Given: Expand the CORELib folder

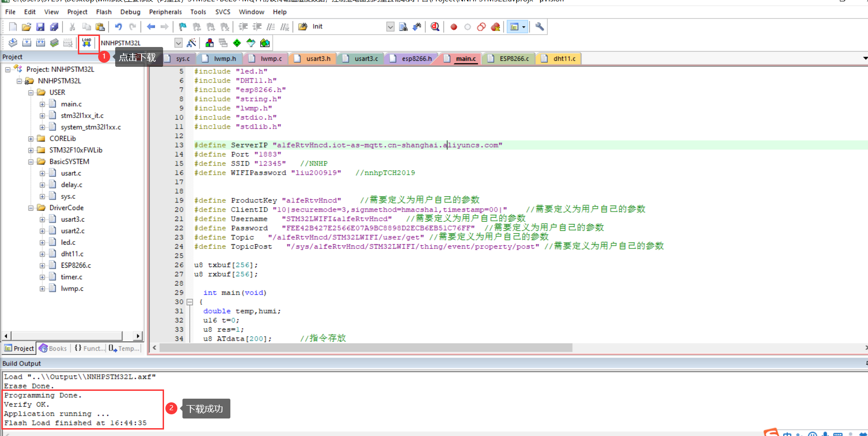Looking at the screenshot, I should tap(31, 139).
